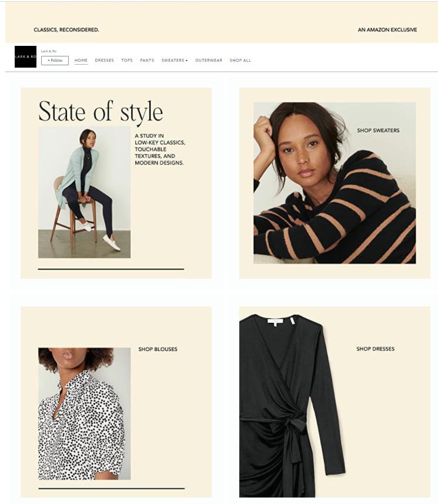Click the Shop Sweaters link
This screenshot has height=504, width=438.
[378, 131]
